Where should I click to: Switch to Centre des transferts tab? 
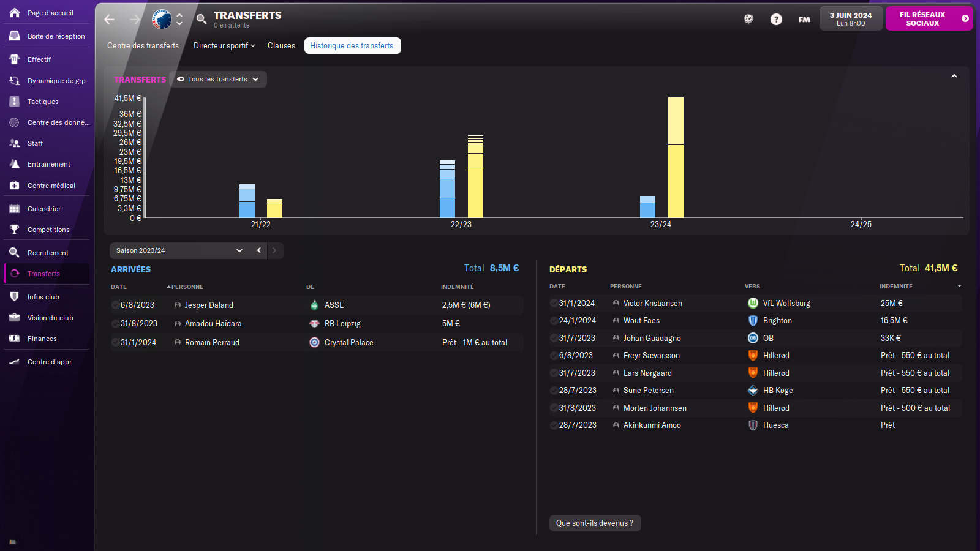pos(143,46)
